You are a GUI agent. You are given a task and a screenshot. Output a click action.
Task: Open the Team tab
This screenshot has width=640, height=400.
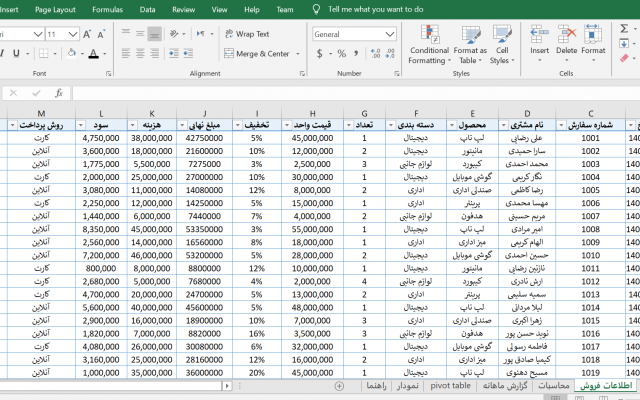tap(284, 10)
